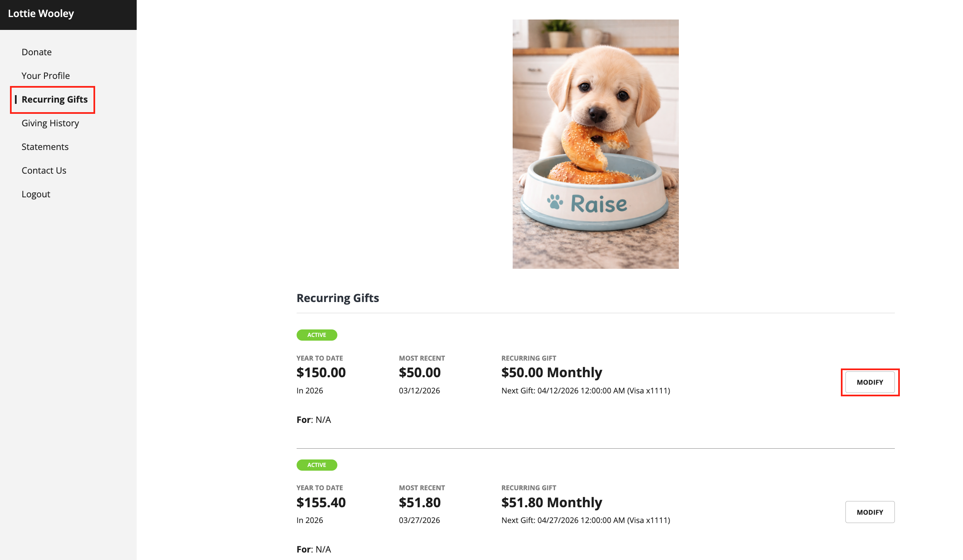
Task: Click the first ACTIVE status badge
Action: 317,335
